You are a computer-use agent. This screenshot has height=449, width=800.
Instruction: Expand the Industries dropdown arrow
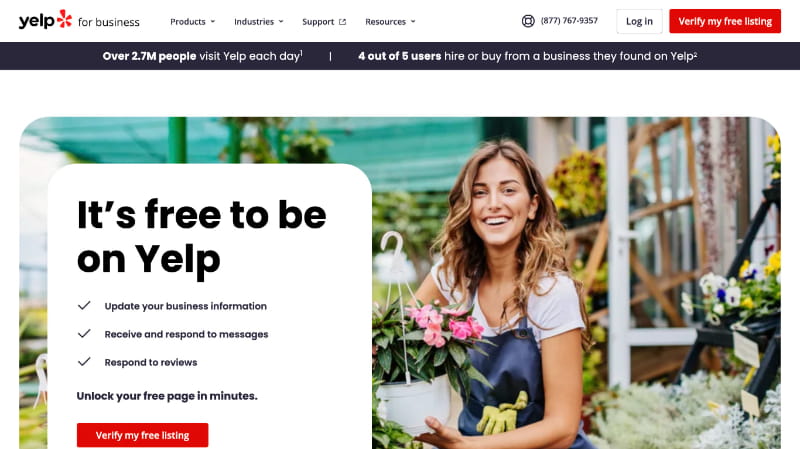[281, 21]
